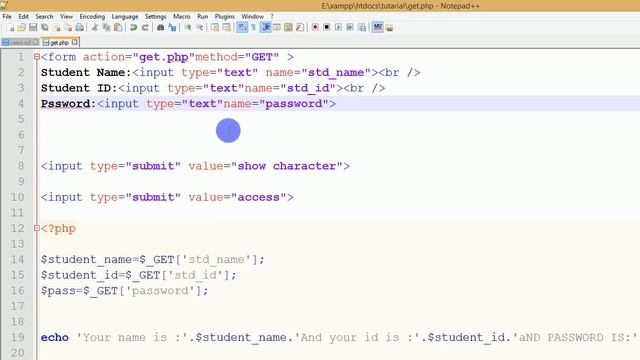Click the Save All toolbar icon
This screenshot has width=640, height=360.
click(x=44, y=27)
